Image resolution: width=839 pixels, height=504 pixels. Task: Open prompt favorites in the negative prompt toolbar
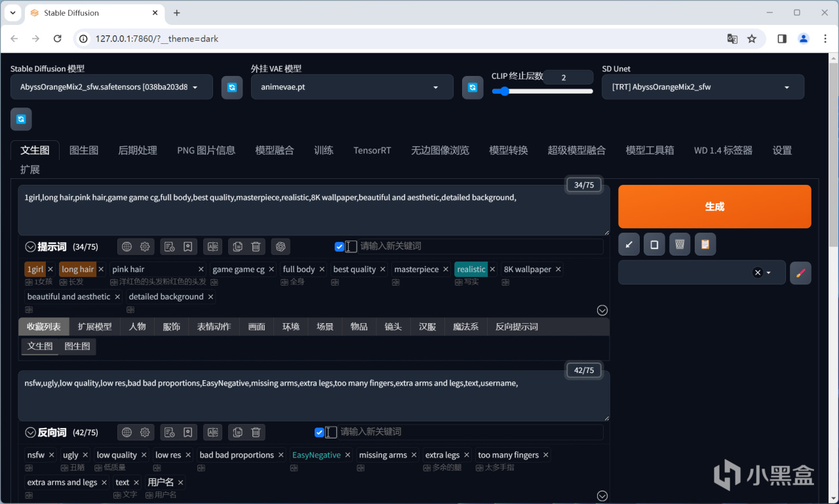(x=188, y=432)
